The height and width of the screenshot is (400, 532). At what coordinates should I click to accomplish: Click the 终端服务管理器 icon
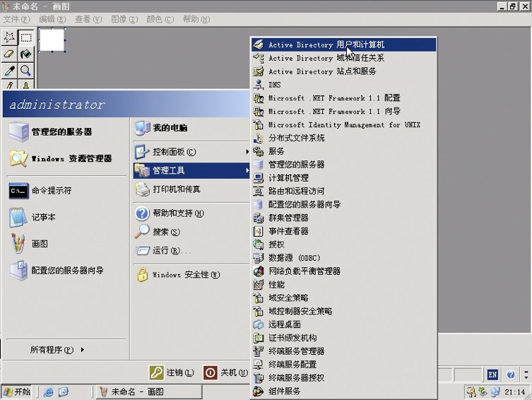pos(258,351)
